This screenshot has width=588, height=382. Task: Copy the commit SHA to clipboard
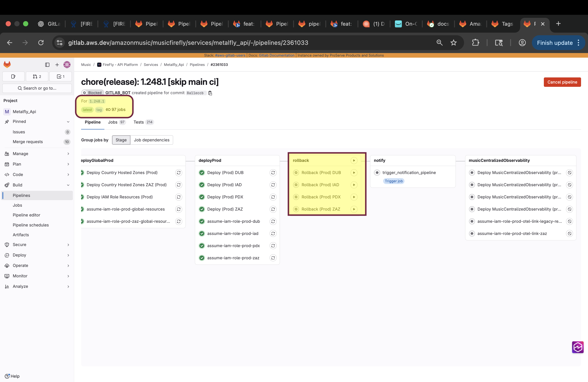point(210,93)
